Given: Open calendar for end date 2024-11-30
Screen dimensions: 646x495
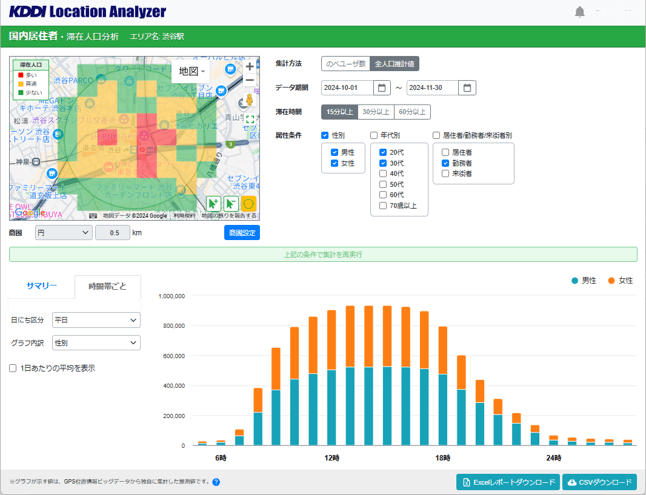Looking at the screenshot, I should (467, 88).
